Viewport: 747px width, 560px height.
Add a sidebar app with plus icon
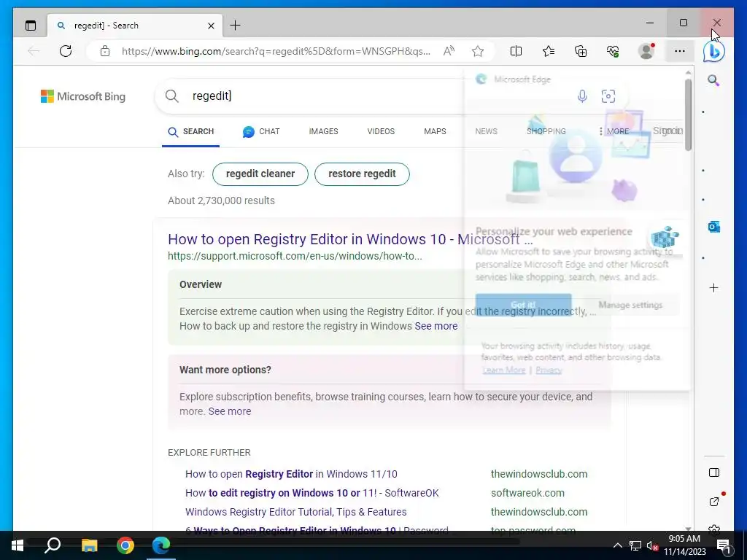[713, 287]
